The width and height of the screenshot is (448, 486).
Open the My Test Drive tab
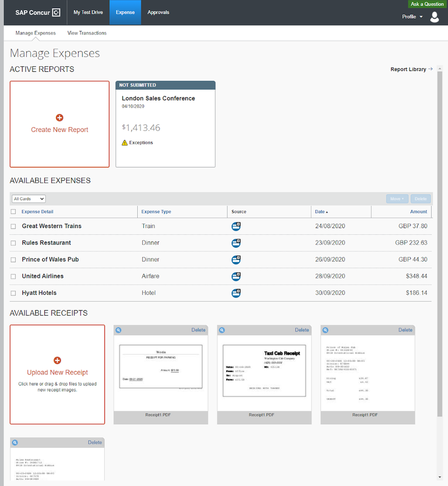coord(88,12)
